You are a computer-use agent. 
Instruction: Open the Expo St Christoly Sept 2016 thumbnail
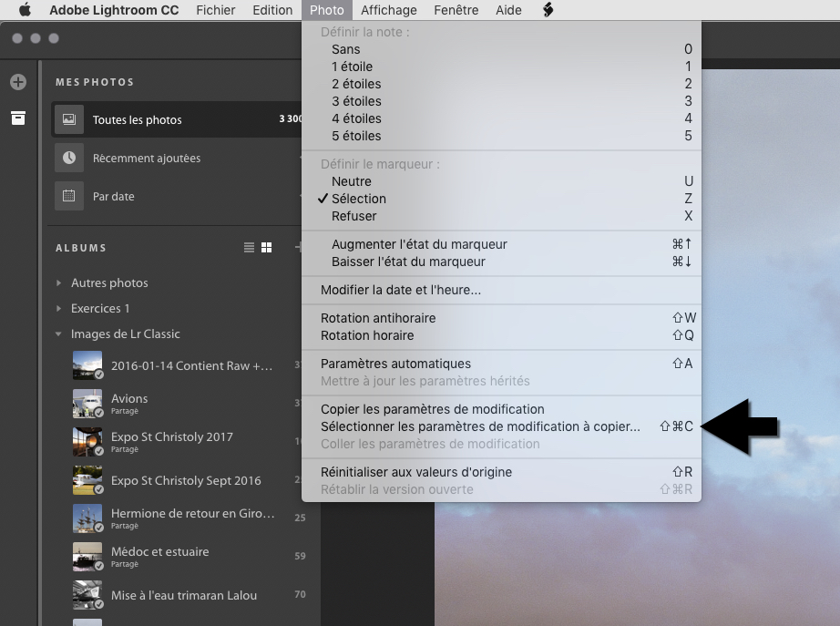pos(87,479)
